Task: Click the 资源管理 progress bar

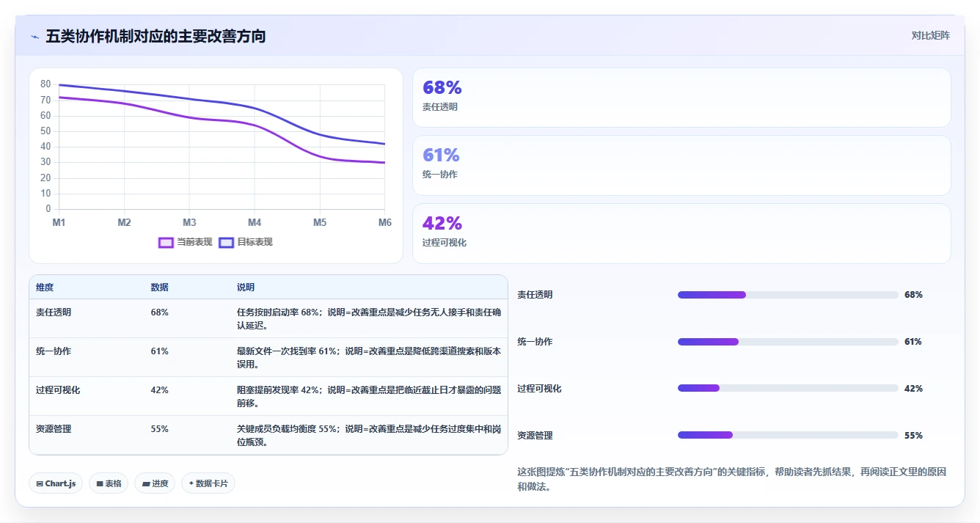Action: pos(788,435)
